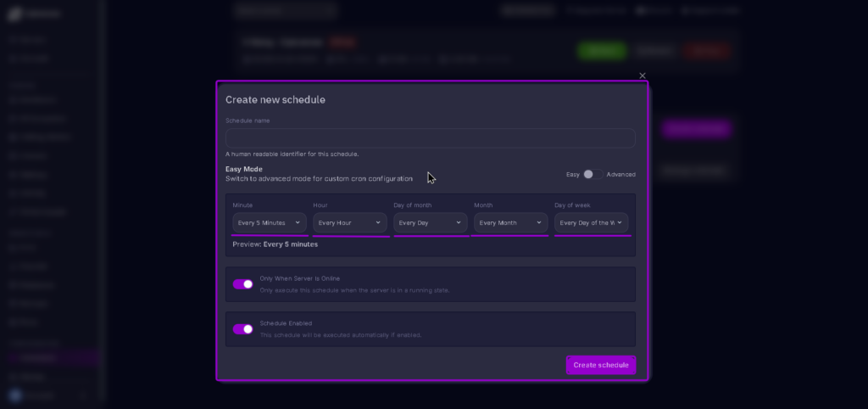The width and height of the screenshot is (868, 409).
Task: Click the Preview: Every 5 minutes text
Action: (x=275, y=244)
